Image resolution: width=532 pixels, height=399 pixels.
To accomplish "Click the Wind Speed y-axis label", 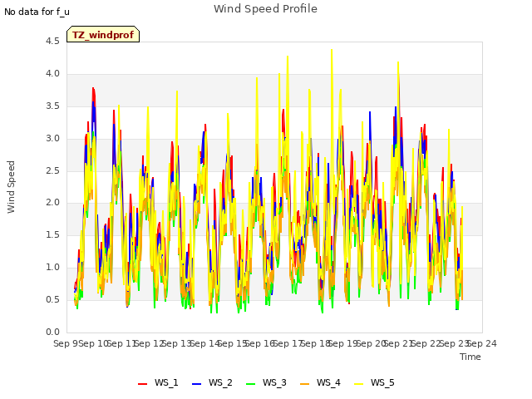I will pyautogui.click(x=11, y=187).
